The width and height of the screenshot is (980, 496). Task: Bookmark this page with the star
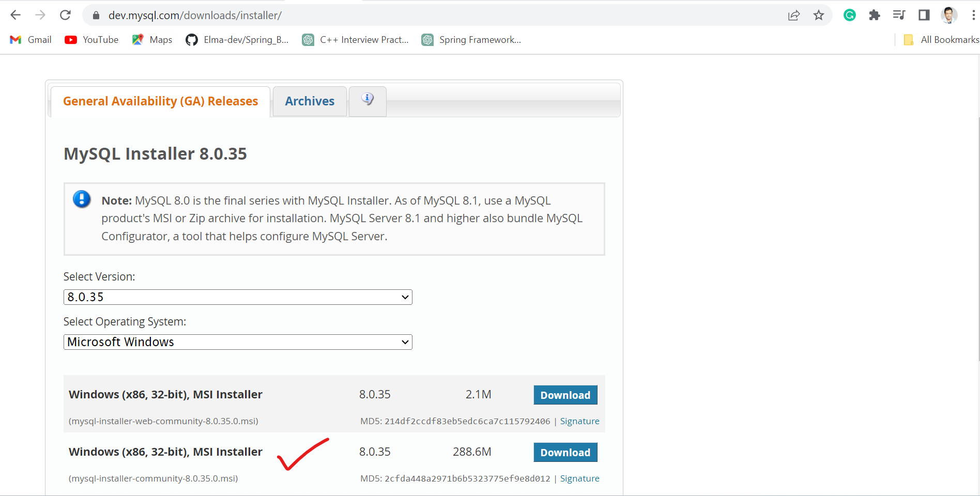pos(819,16)
